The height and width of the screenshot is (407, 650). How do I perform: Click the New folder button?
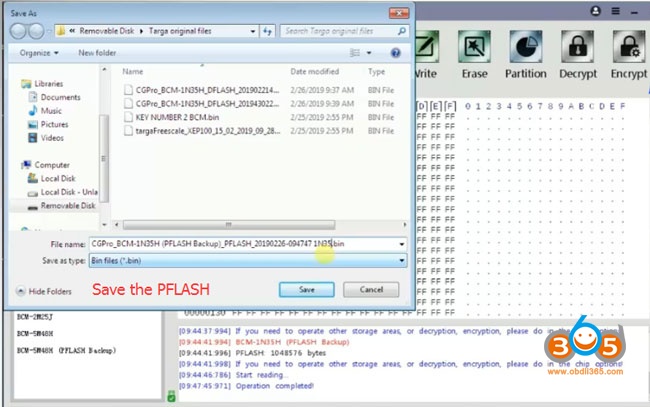tap(97, 52)
